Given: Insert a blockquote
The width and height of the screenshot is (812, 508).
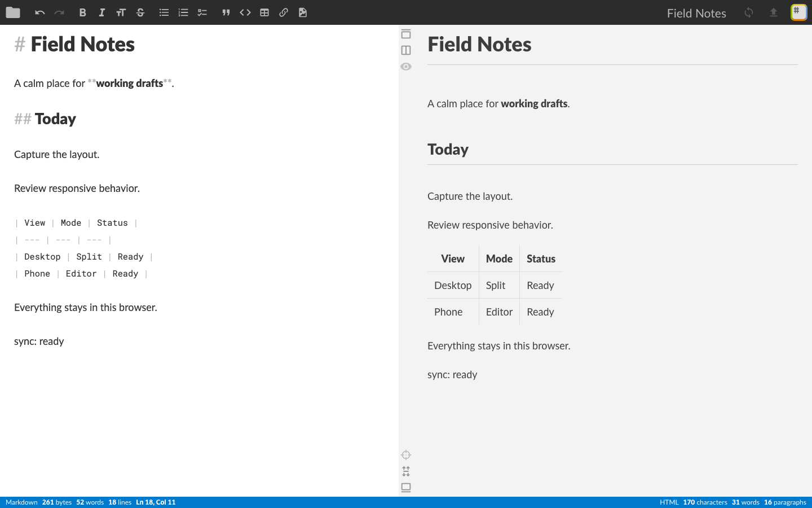Looking at the screenshot, I should tap(226, 12).
